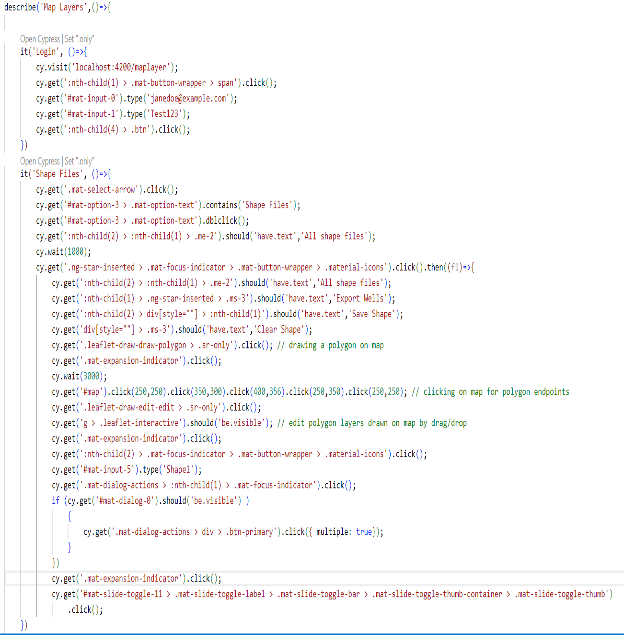Click 'Open Cypress' lens above the Login test

pos(40,39)
